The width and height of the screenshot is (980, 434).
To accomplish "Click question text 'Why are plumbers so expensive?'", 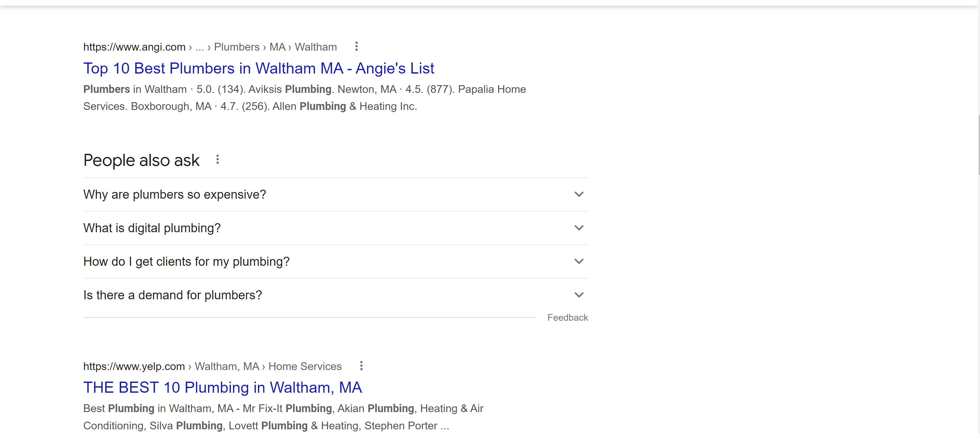I will coord(175,194).
